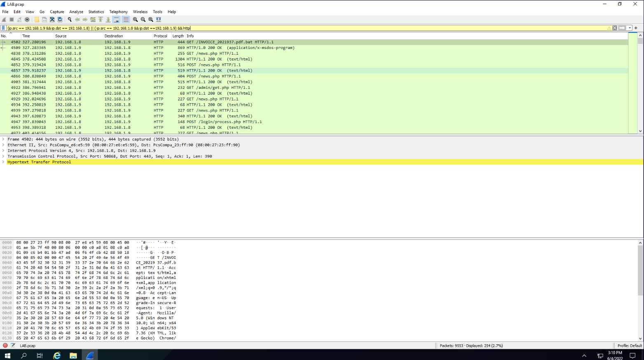Screen dimensions: 644x360
Task: Expand the Hypertext Transfer Protocol tree row
Action: [3, 162]
